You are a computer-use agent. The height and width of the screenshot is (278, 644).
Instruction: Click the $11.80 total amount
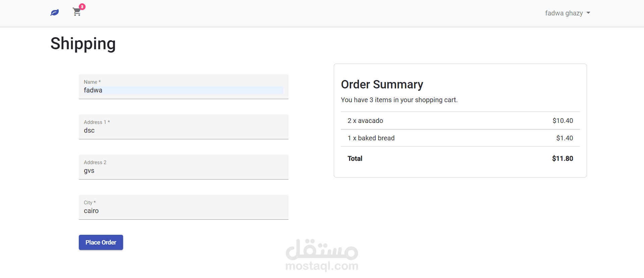point(562,158)
